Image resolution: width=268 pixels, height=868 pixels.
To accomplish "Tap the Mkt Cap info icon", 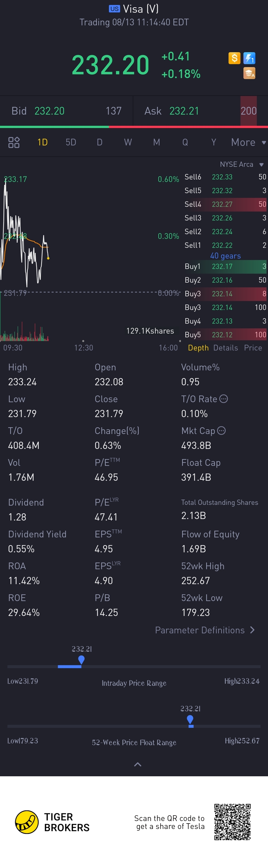I will 221,430.
